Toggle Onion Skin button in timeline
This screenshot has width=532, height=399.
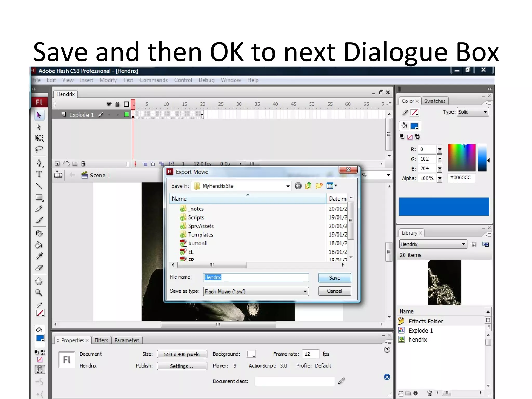[145, 164]
